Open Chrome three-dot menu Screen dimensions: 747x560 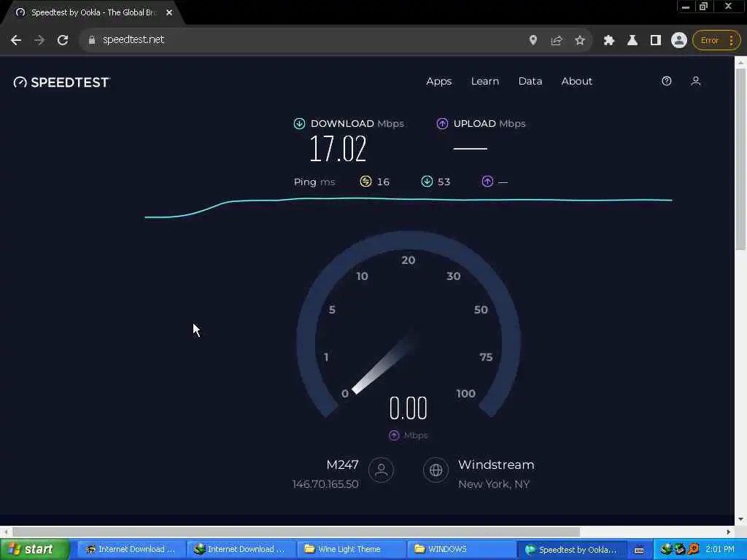pyautogui.click(x=731, y=41)
